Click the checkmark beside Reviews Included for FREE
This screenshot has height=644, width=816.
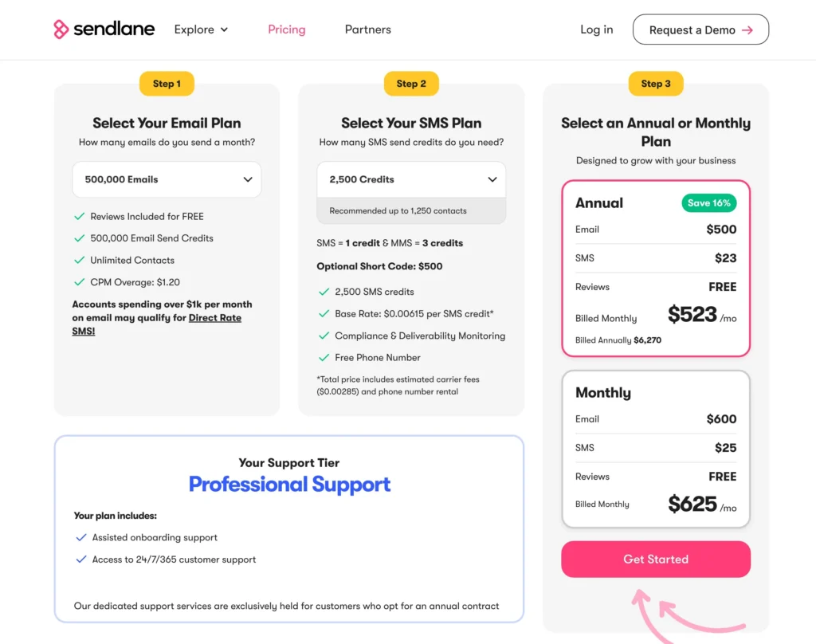pos(79,216)
